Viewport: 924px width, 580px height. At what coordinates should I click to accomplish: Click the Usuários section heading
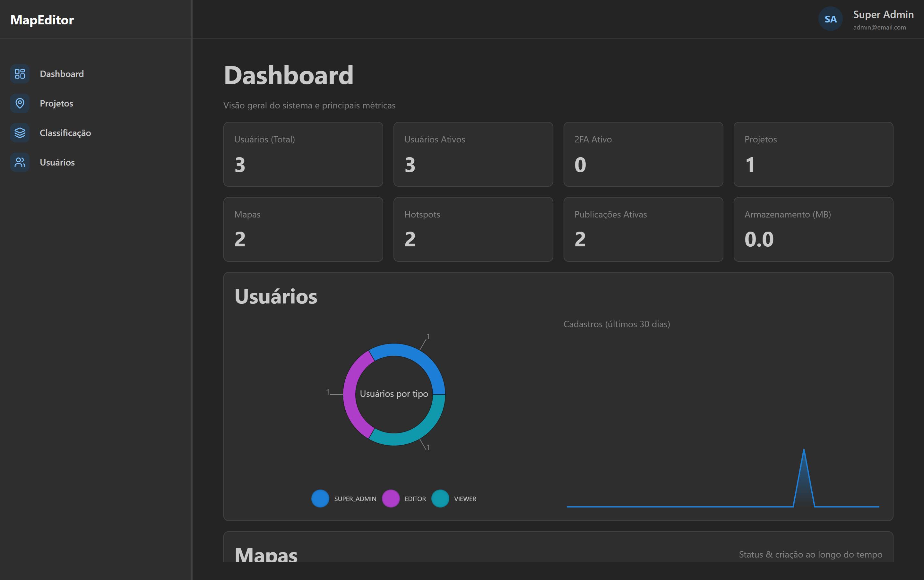click(276, 296)
